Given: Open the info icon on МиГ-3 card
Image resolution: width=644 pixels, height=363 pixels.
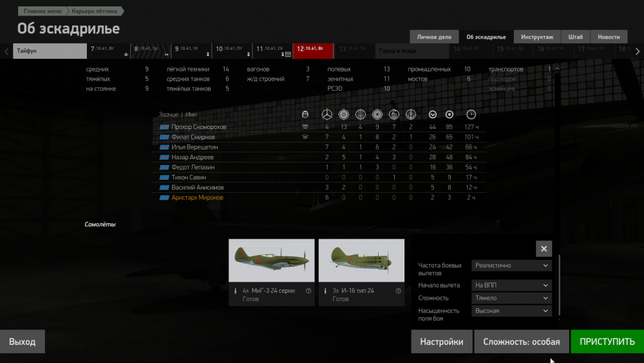Looking at the screenshot, I should tap(308, 291).
